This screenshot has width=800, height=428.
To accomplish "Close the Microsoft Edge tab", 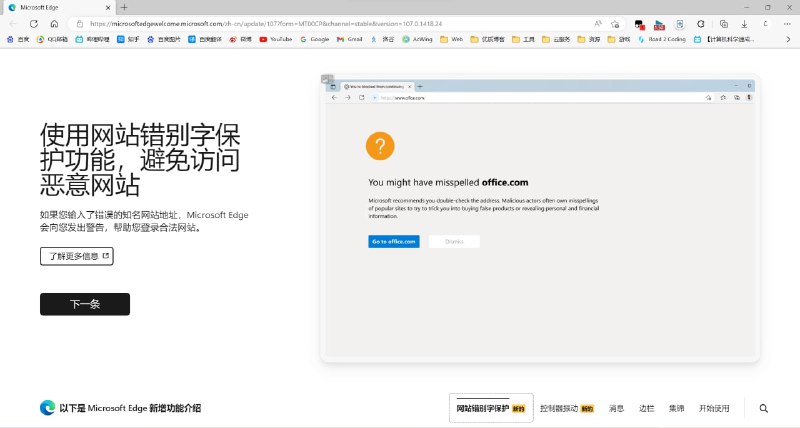I will 108,8.
